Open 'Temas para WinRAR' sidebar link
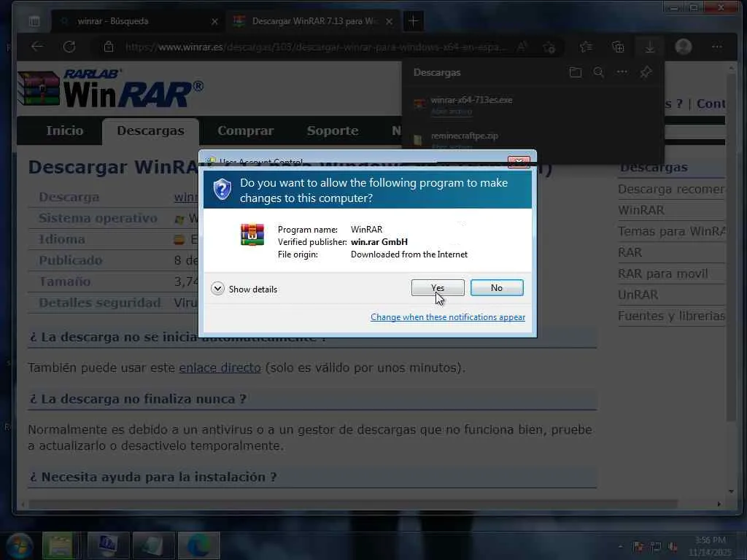The image size is (747, 560). click(671, 231)
